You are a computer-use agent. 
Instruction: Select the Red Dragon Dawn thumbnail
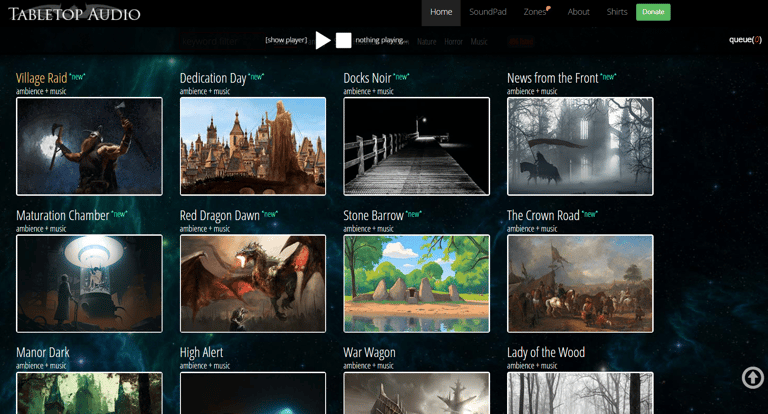click(x=253, y=283)
